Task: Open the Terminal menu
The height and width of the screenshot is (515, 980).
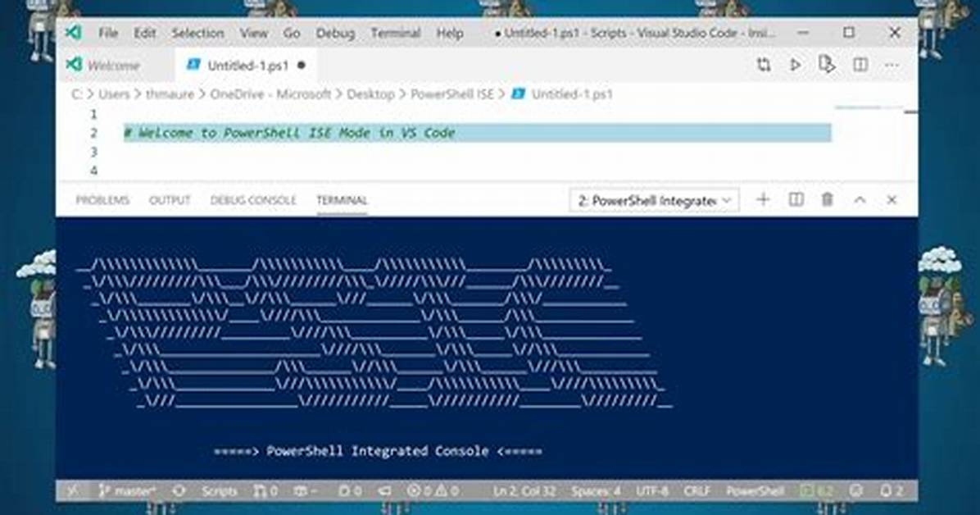Action: 396,33
